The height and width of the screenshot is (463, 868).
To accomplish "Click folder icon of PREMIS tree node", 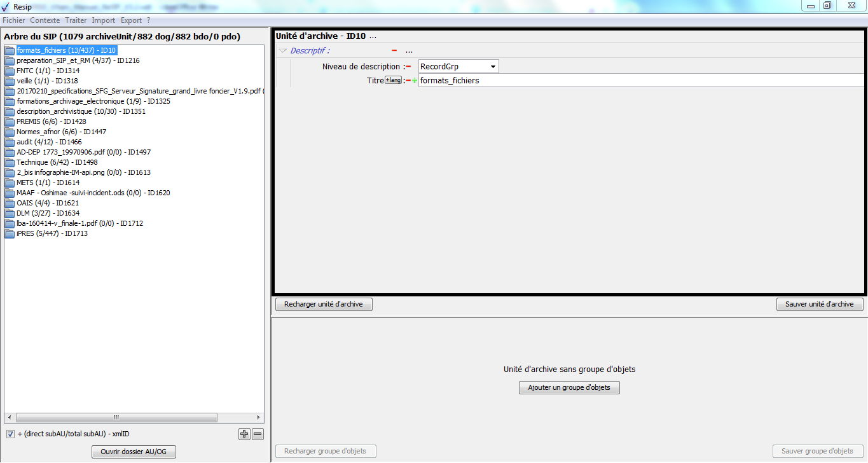I will pos(10,121).
